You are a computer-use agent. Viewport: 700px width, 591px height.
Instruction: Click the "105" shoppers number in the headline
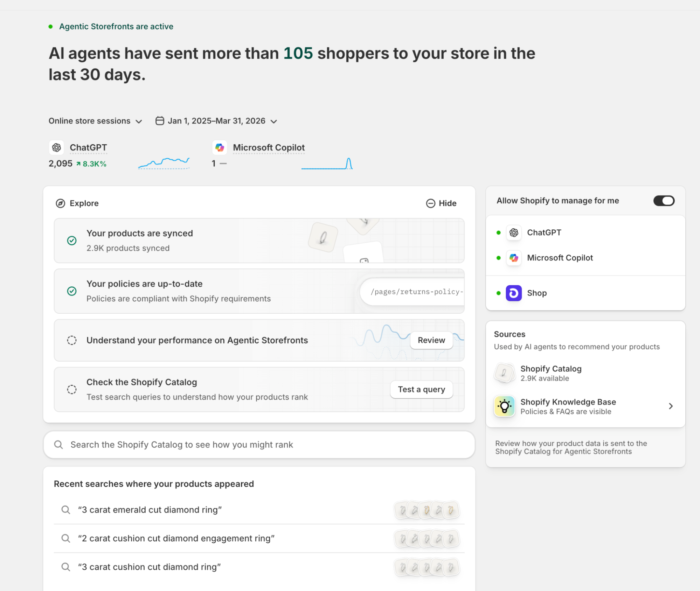[x=298, y=54]
